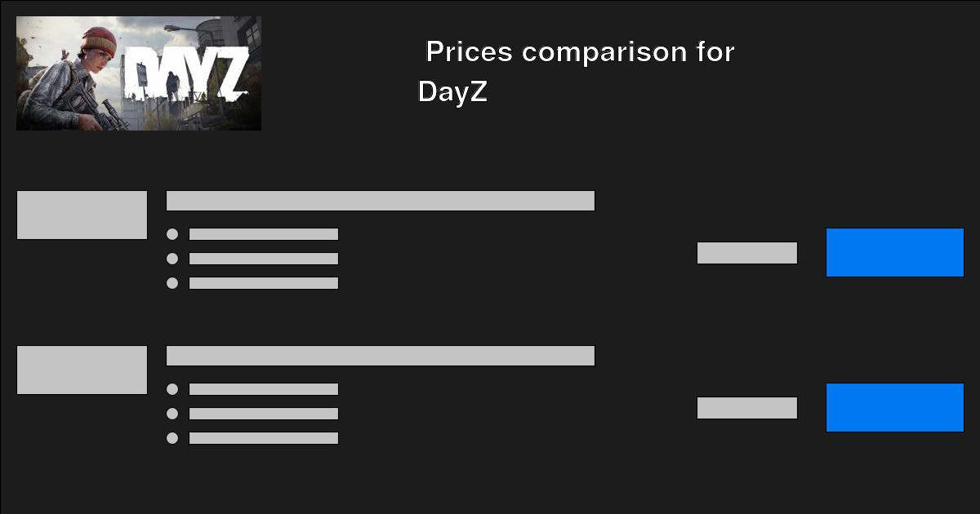Select the first feature line of top offer
Image resolution: width=980 pixels, height=514 pixels.
(x=263, y=234)
